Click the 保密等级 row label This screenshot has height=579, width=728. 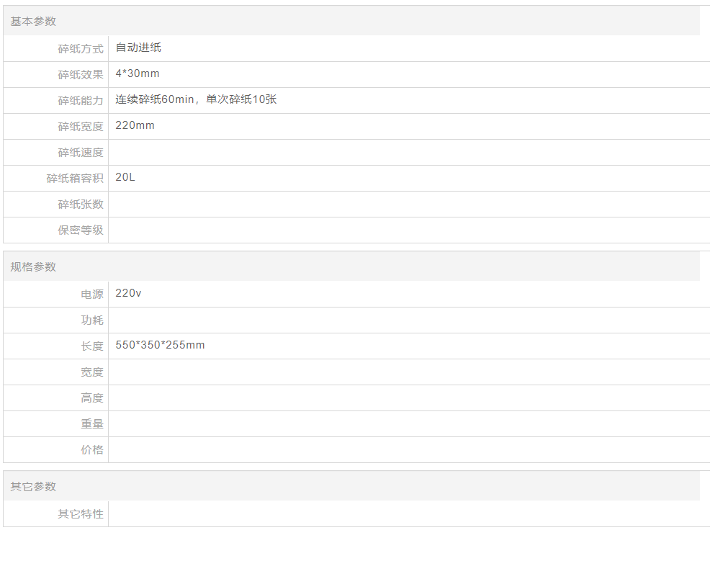coord(81,230)
